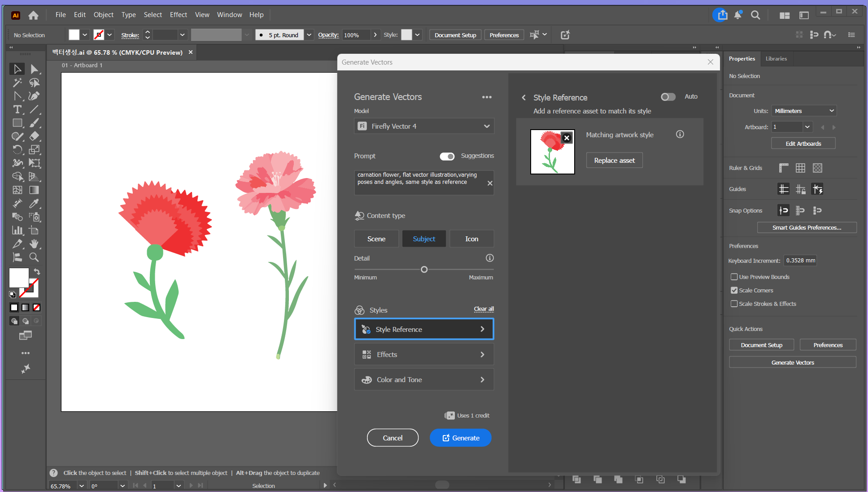The width and height of the screenshot is (868, 492).
Task: Enable Use Preview Bounds checkbox
Action: [734, 277]
